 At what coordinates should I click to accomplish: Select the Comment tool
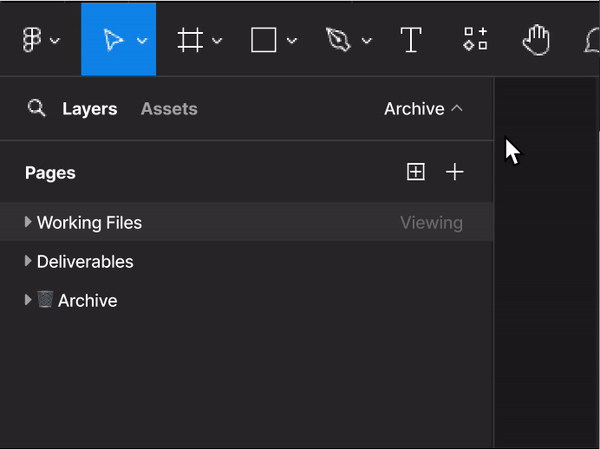592,41
